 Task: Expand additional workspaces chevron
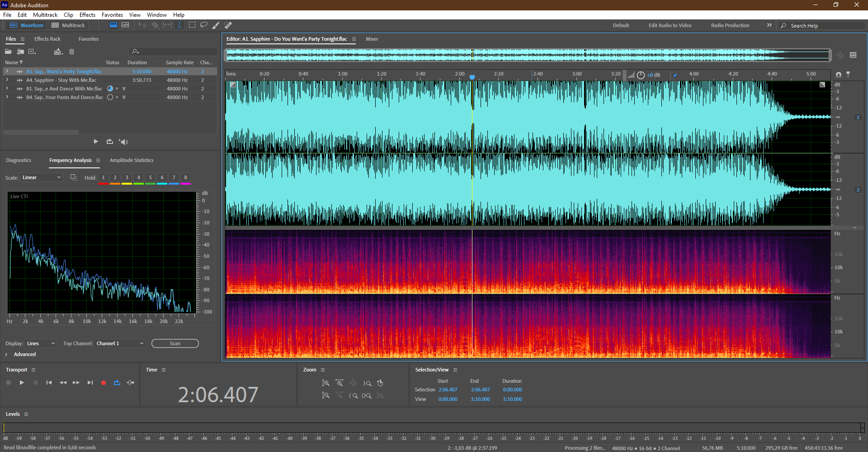click(769, 25)
